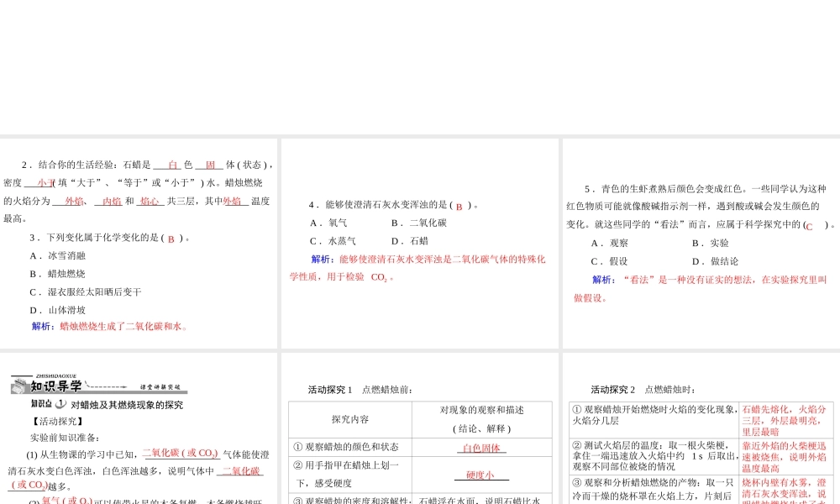Select option 'B. 蜡烛燃烧'
Image resolution: width=840 pixels, height=504 pixels.
coord(58,274)
